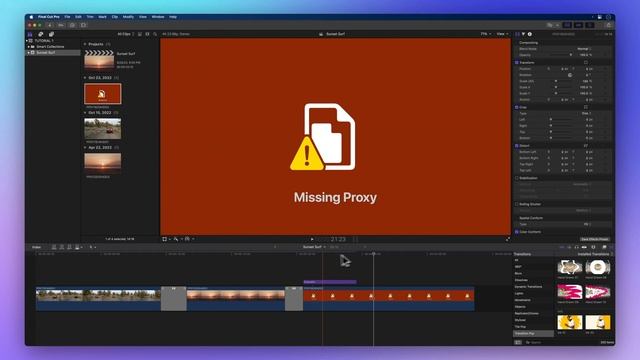Collapse the Oct 23, 2022 group
The width and height of the screenshot is (640, 360).
(85, 78)
